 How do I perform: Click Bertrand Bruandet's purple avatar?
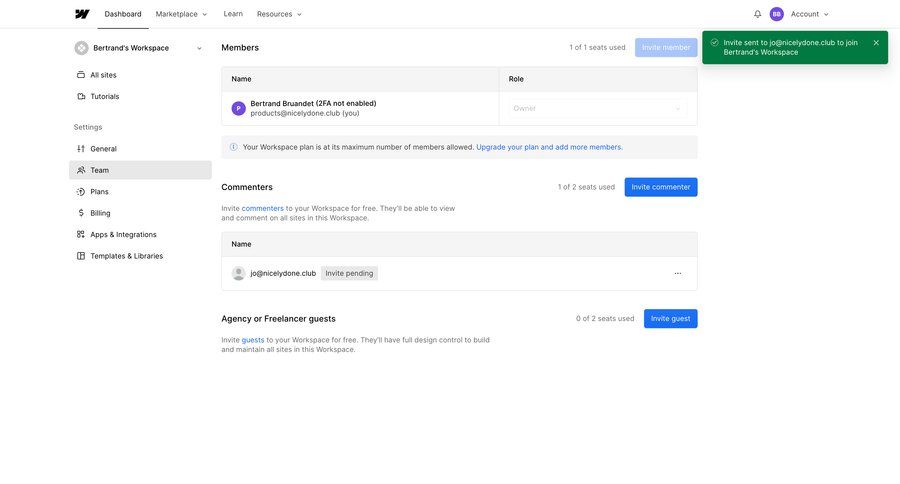coord(239,108)
